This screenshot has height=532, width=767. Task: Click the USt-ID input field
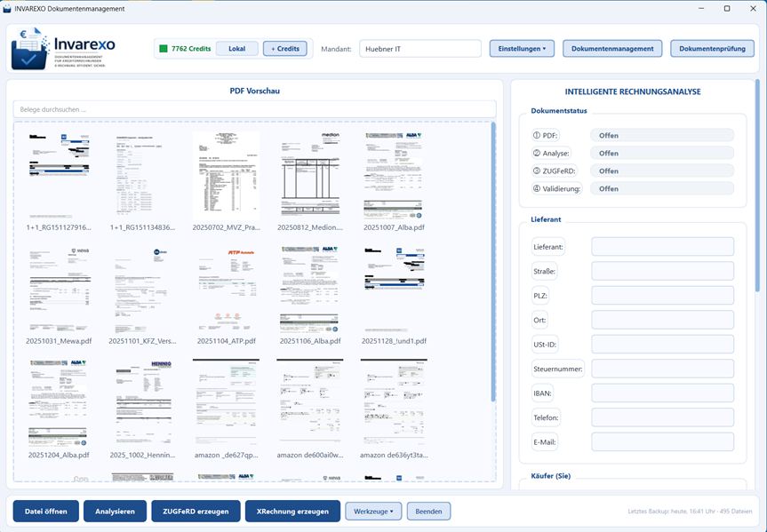pyautogui.click(x=662, y=345)
